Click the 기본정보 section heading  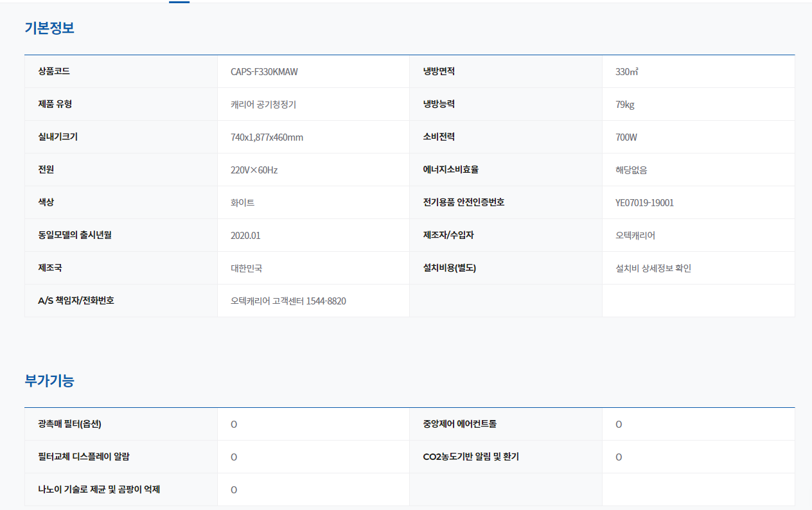[49, 28]
